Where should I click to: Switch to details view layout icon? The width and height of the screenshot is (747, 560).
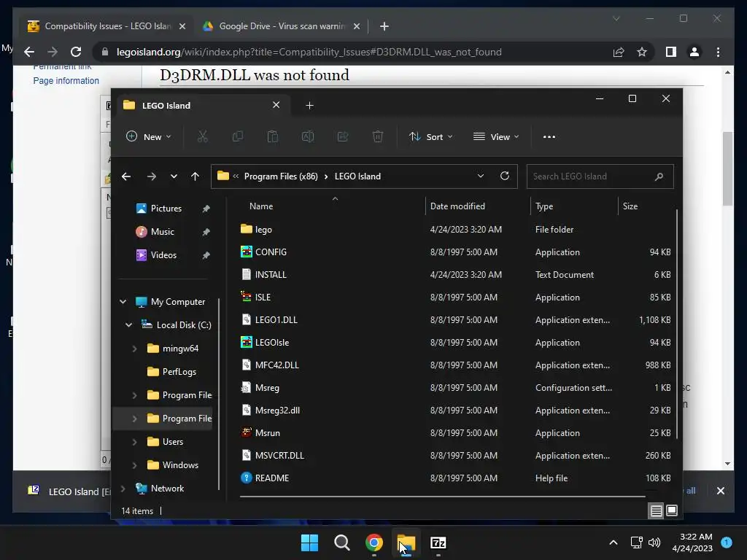(656, 511)
